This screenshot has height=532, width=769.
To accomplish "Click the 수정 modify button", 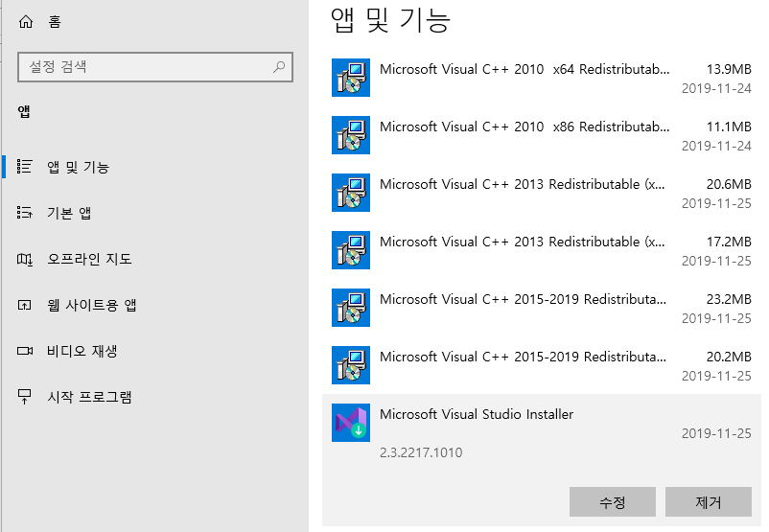I will (612, 501).
